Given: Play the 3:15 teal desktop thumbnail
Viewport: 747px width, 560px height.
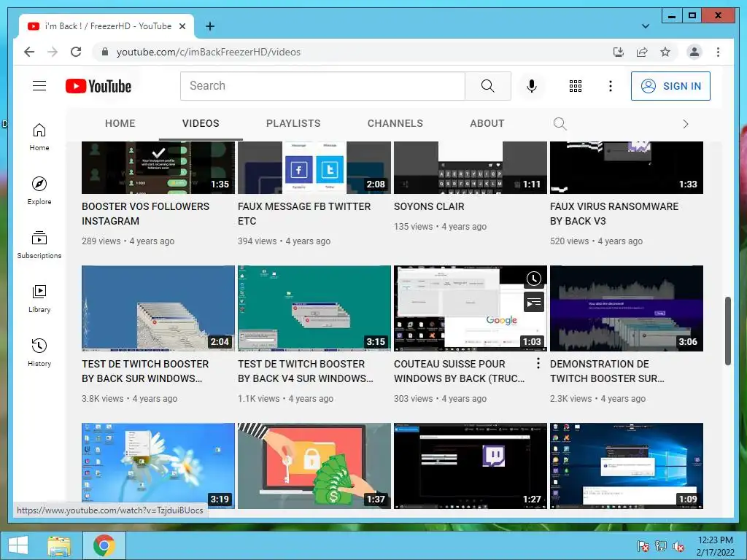Looking at the screenshot, I should [x=314, y=308].
